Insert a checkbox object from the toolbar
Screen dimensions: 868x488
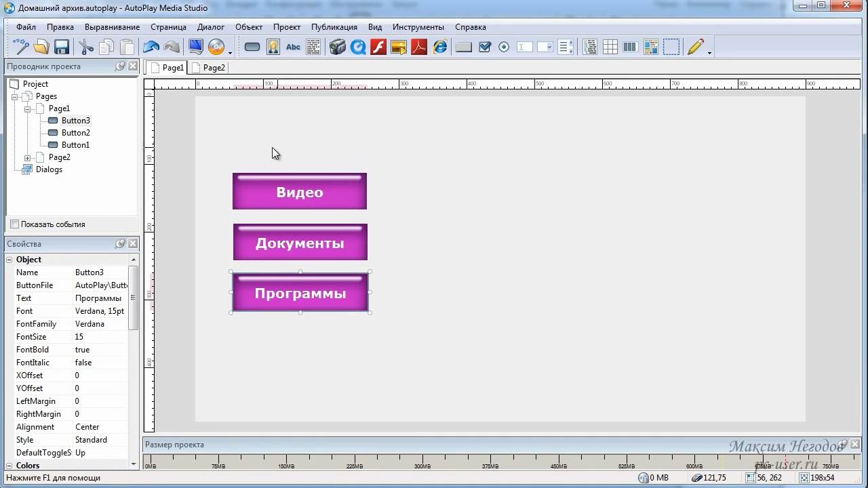484,47
